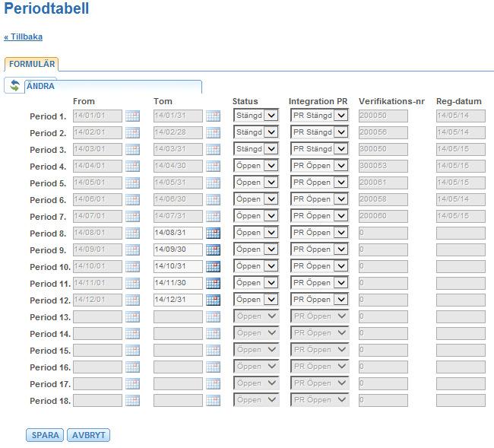
Task: Click From date field 14/01/01
Action: pos(97,116)
